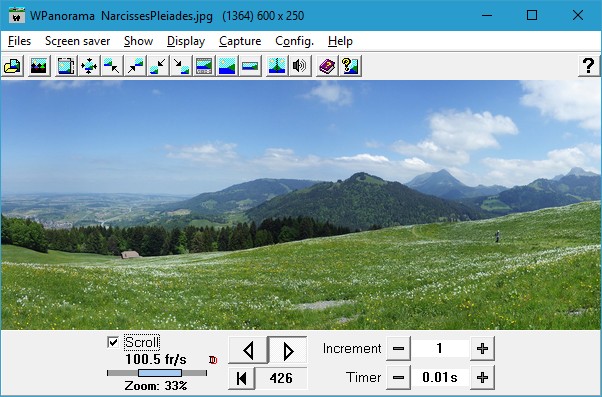
Task: Click the small red indicator beside frame rate
Action: [213, 360]
